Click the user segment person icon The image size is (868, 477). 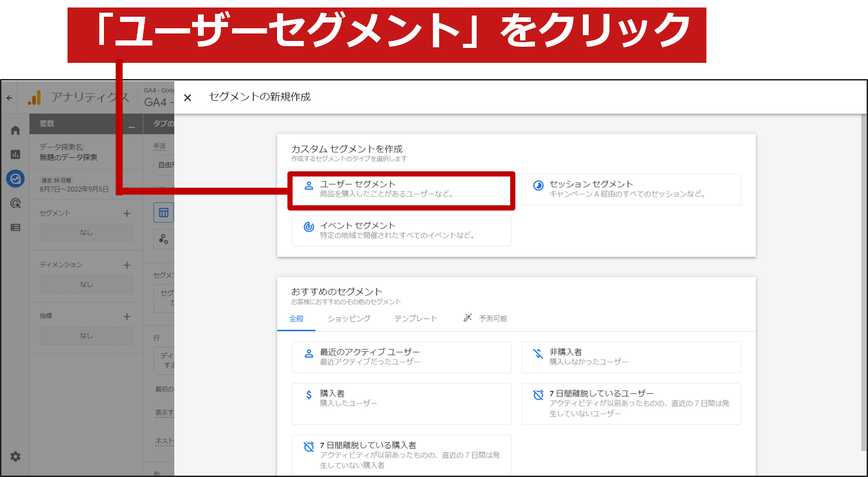[x=309, y=185]
